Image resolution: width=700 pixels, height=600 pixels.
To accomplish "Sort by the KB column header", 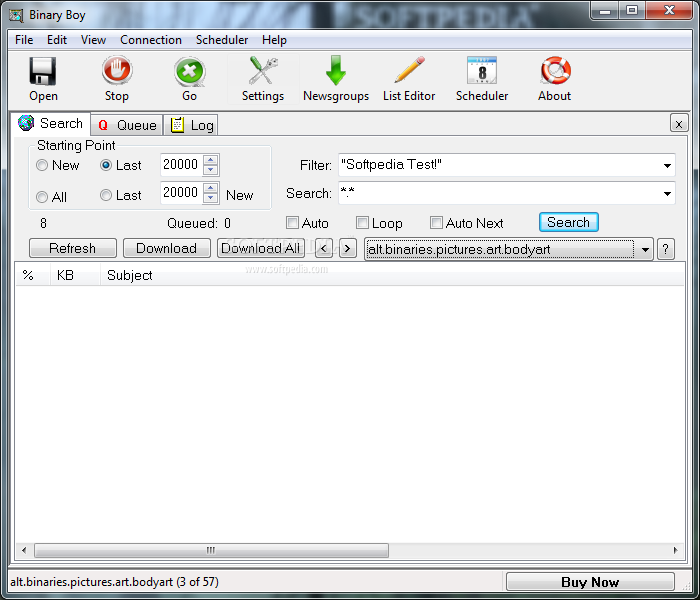I will [75, 275].
